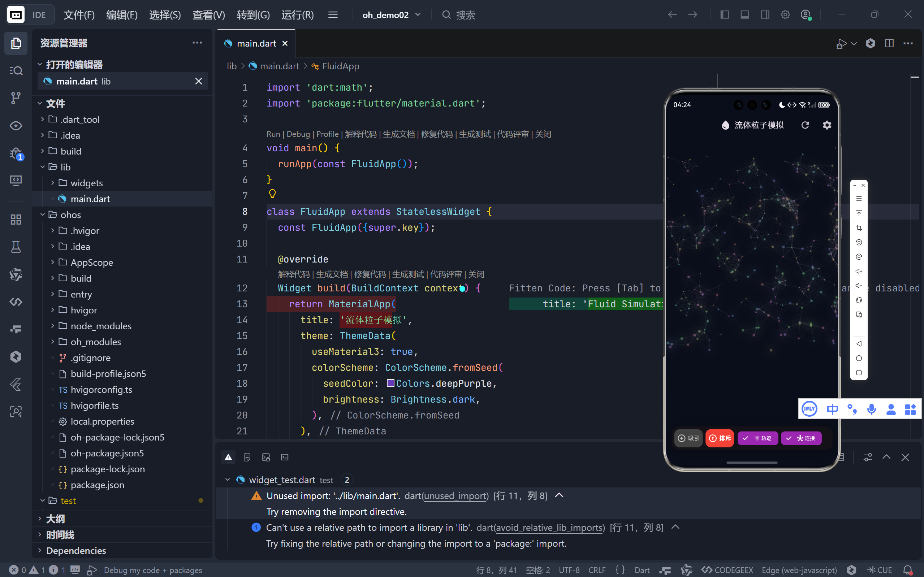
Task: Open the settings gear in phone app
Action: point(827,125)
